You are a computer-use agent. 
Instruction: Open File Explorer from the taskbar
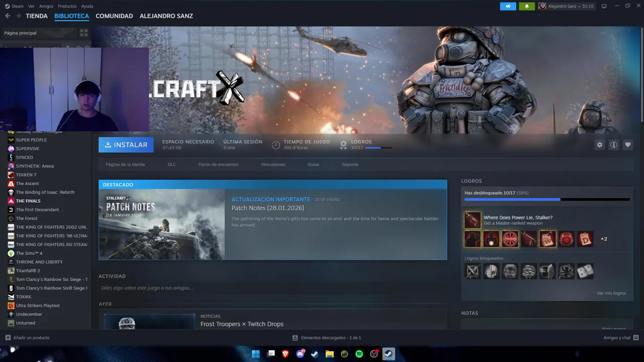tap(330, 354)
